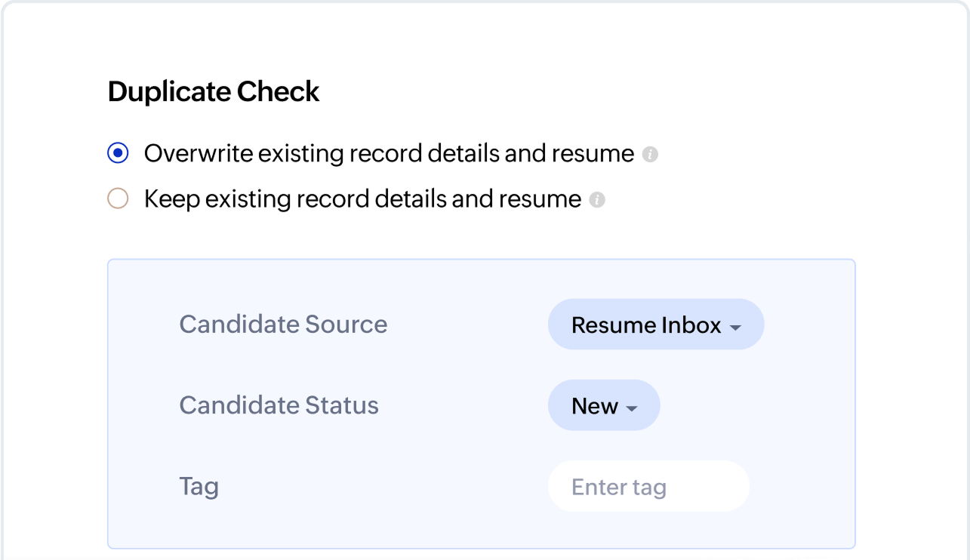This screenshot has width=970, height=560.
Task: Select Overwrite existing record details and resume
Action: click(x=118, y=153)
